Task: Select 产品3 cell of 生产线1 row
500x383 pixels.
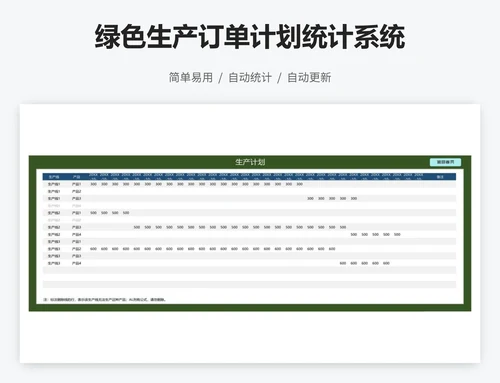Action: pos(76,199)
